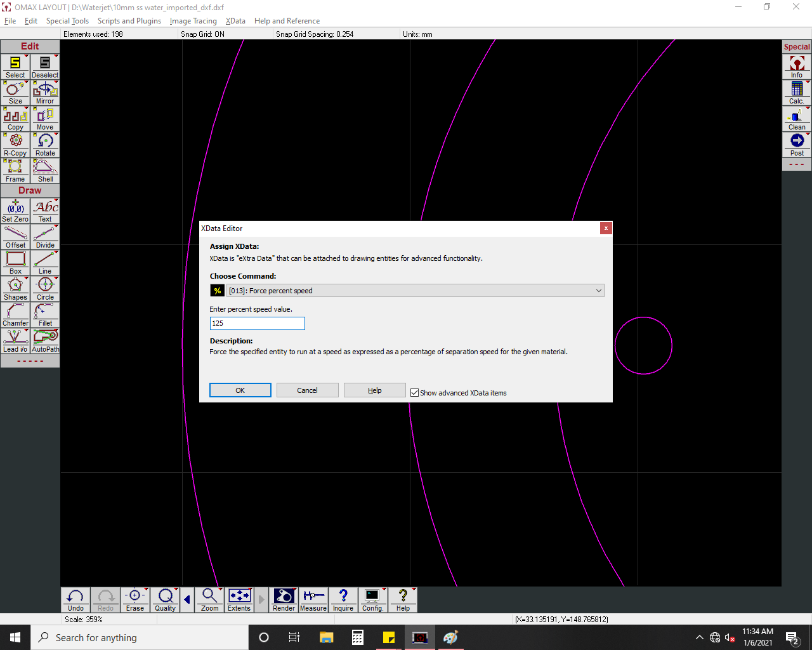Screen dimensions: 812x650
Task: Select the Select tool in Edit panel
Action: click(x=15, y=67)
